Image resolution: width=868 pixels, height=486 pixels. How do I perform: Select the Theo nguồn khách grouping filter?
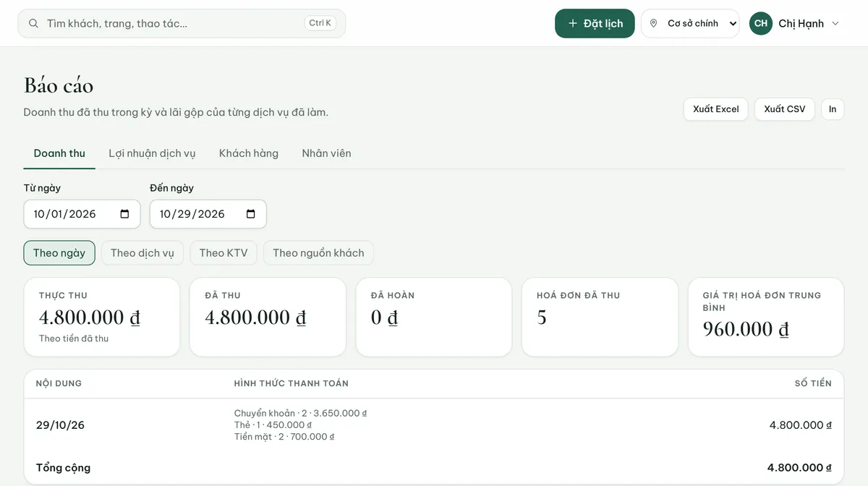pos(318,253)
